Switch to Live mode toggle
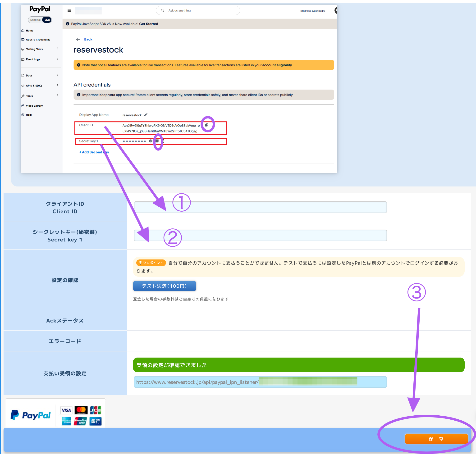 point(47,20)
